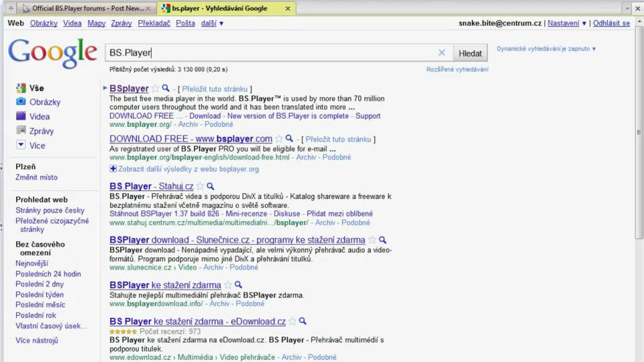Open Vlastní časový úsek option
Image resolution: width=644 pixels, height=362 pixels.
click(51, 326)
